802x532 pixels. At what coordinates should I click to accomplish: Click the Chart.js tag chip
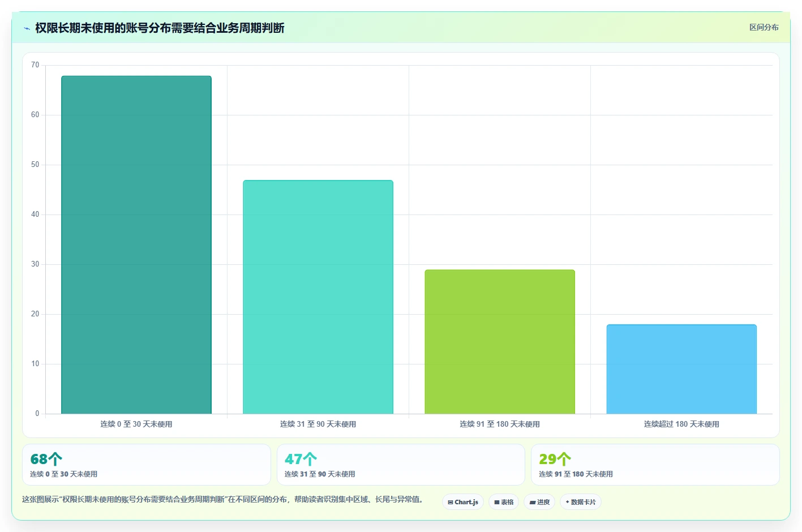click(x=463, y=502)
